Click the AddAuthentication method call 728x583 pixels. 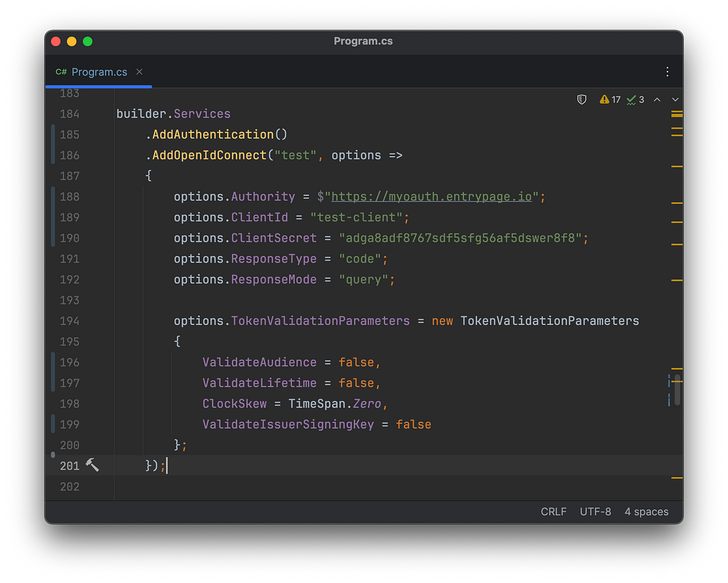tap(213, 135)
